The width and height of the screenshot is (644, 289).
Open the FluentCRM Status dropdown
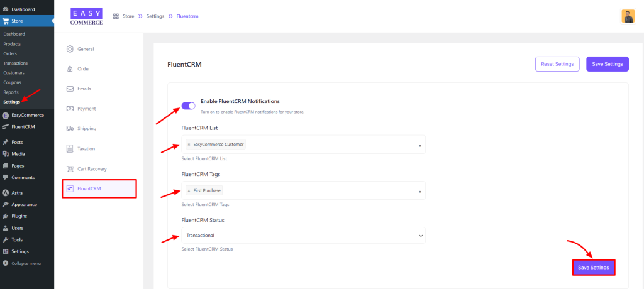pyautogui.click(x=304, y=235)
